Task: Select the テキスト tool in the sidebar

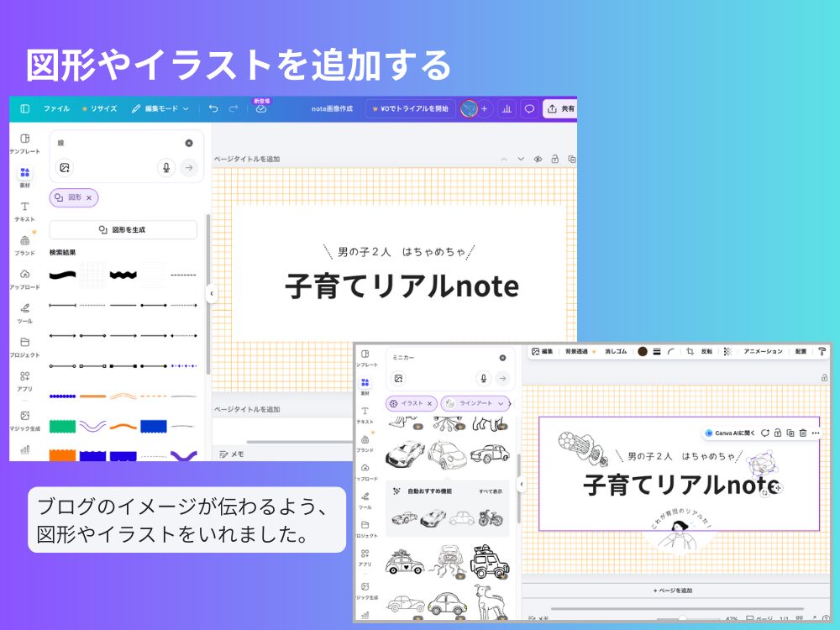Action: coord(24,210)
